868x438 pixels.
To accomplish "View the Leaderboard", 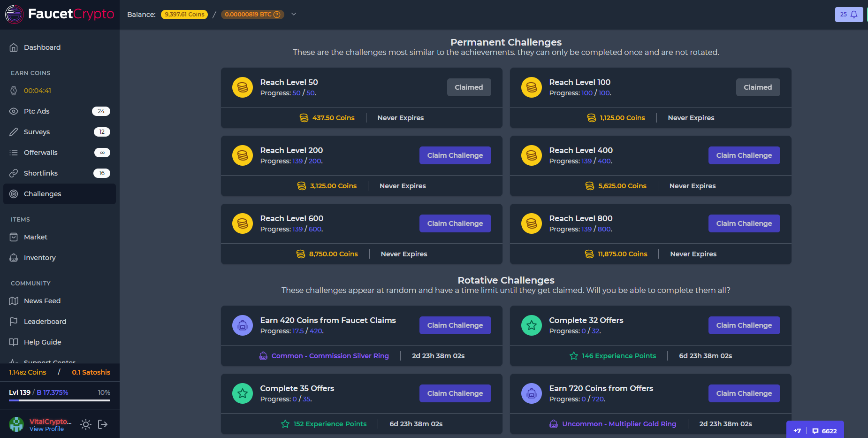I will (60, 322).
